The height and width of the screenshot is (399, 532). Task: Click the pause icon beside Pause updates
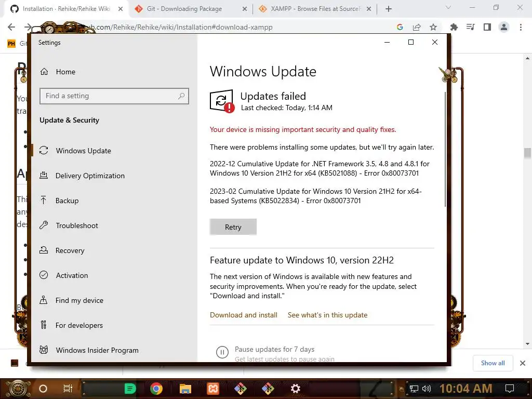click(222, 352)
